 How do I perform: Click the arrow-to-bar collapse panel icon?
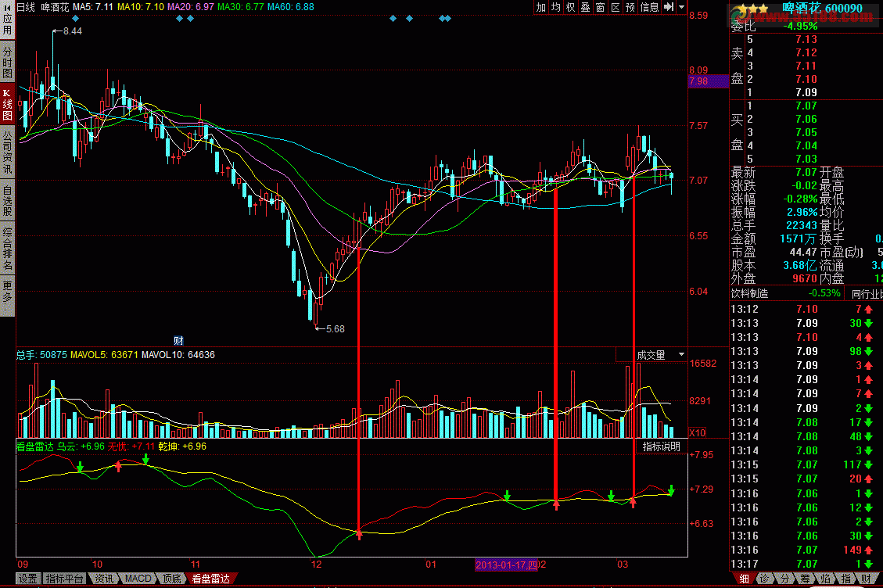pyautogui.click(x=668, y=7)
